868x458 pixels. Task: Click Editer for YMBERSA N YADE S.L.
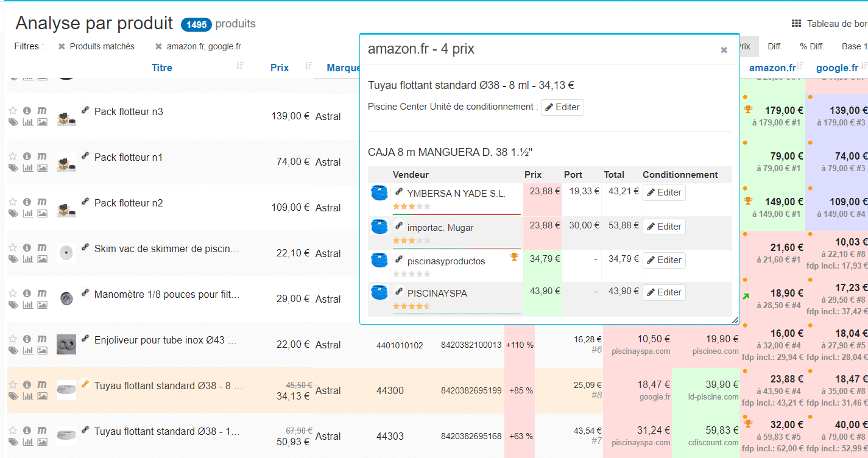pyautogui.click(x=664, y=192)
